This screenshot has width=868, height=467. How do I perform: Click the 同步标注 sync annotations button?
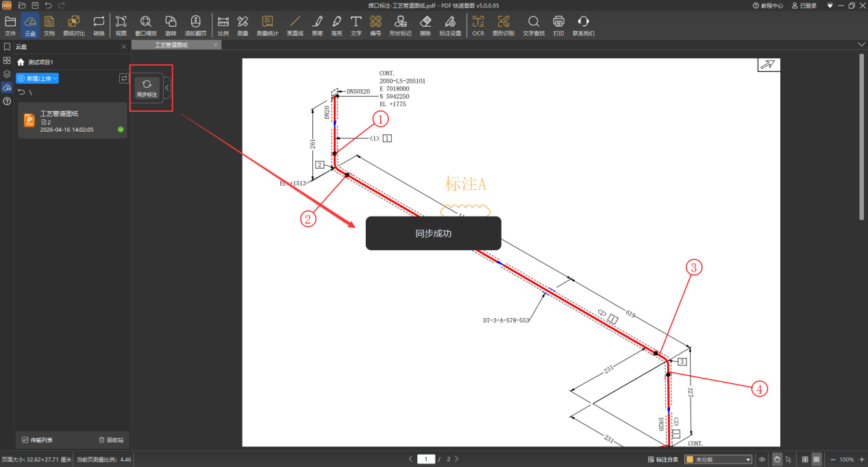(x=147, y=88)
